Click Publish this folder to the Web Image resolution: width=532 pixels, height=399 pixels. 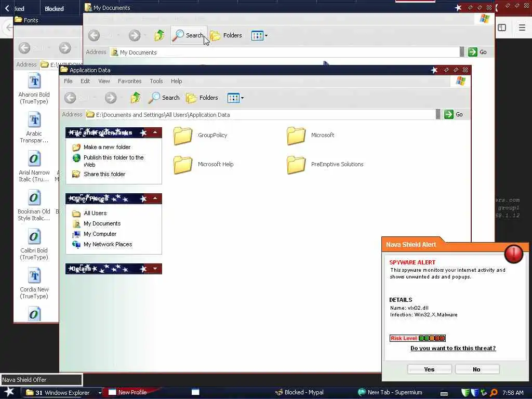tap(108, 161)
